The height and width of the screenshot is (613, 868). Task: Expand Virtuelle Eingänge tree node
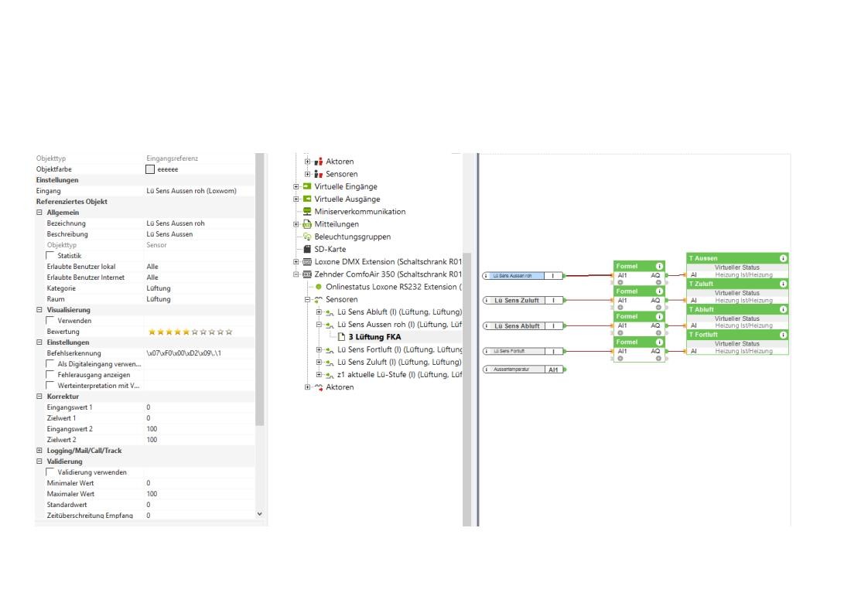click(296, 186)
